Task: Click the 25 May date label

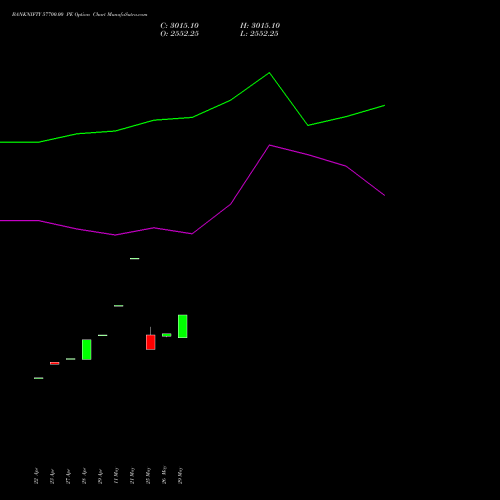Action: [148, 475]
